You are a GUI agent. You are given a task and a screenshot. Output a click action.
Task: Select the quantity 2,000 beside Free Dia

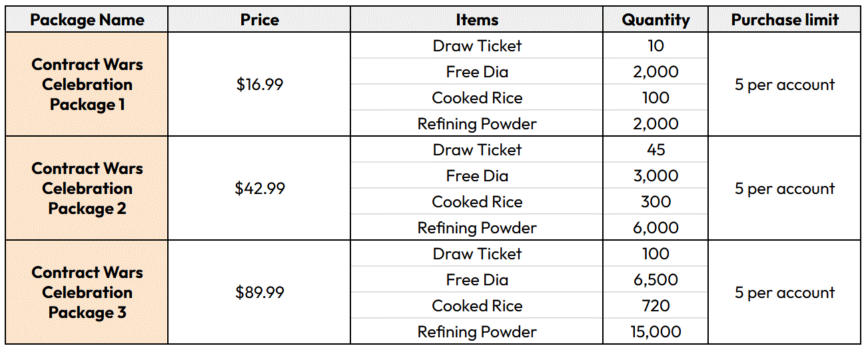655,72
